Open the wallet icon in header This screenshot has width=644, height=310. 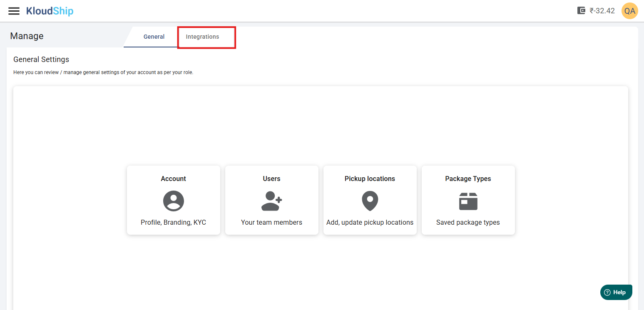pos(582,11)
